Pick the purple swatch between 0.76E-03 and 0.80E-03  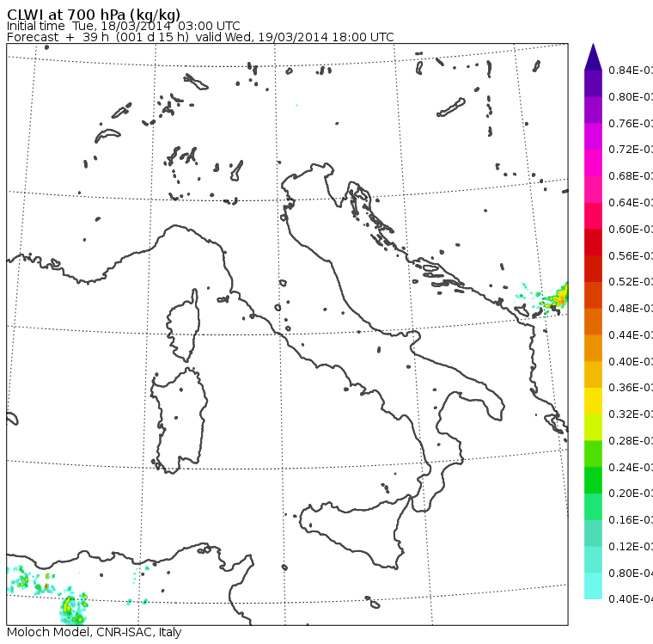(593, 110)
